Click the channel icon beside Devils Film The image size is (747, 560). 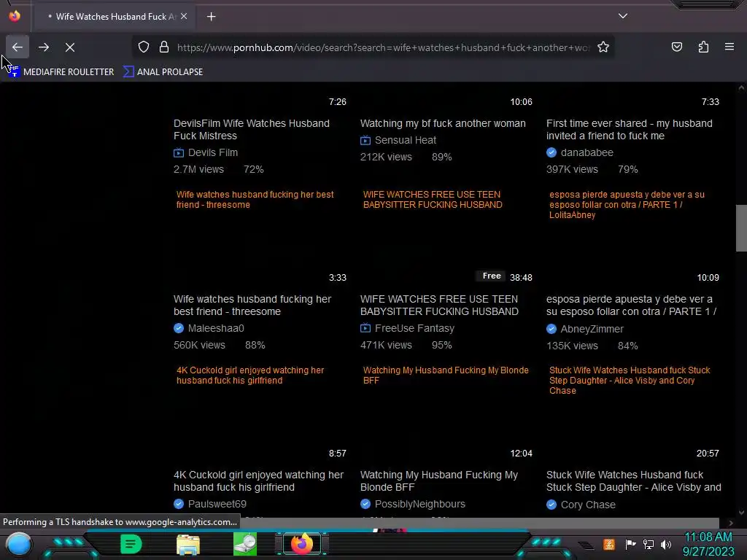tap(179, 153)
